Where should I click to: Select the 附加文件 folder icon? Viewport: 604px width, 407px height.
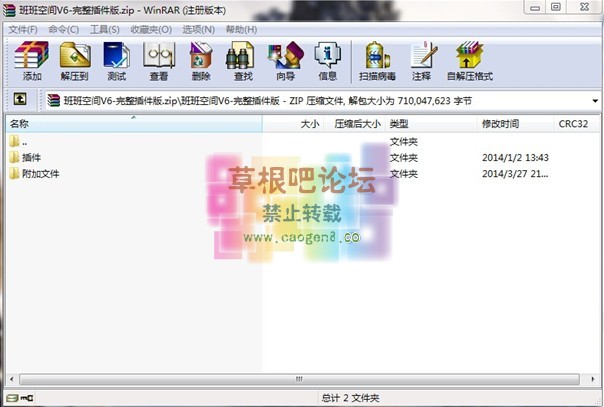(x=15, y=173)
